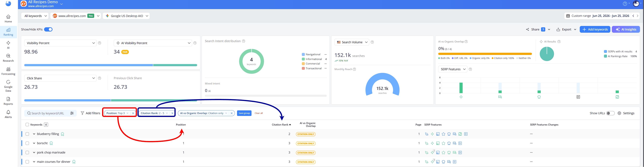644x167 pixels.
Task: Select all keywords checkbox in header
Action: click(x=27, y=125)
